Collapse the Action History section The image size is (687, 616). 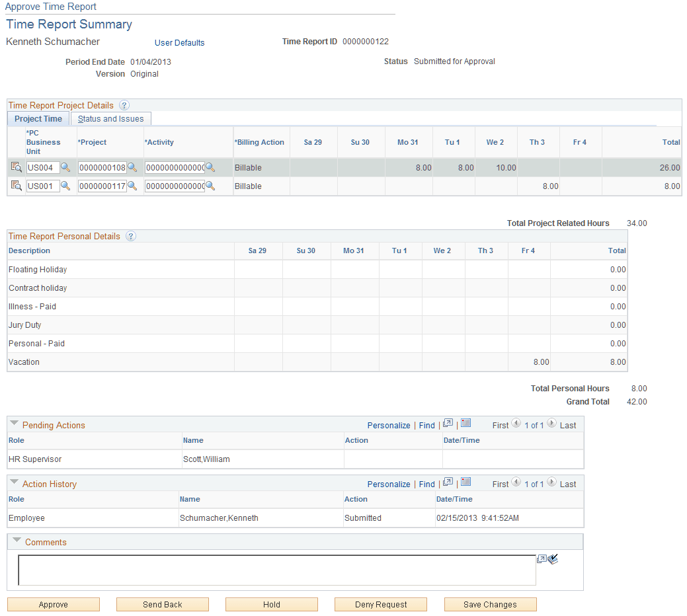pos(15,483)
